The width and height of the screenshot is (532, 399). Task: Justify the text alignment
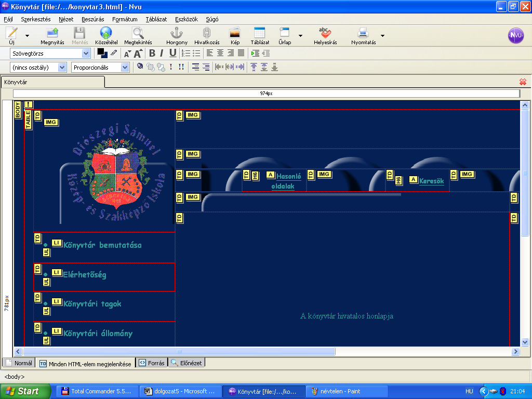click(241, 53)
